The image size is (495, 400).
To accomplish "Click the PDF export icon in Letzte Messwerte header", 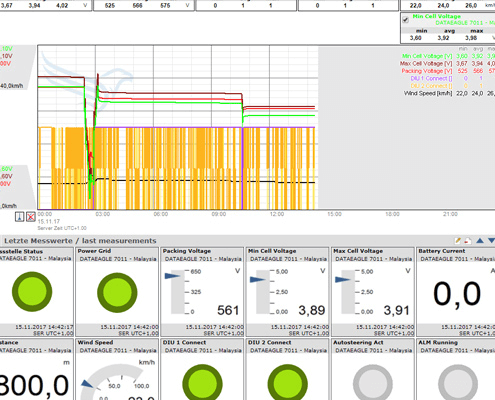I will [x=468, y=241].
